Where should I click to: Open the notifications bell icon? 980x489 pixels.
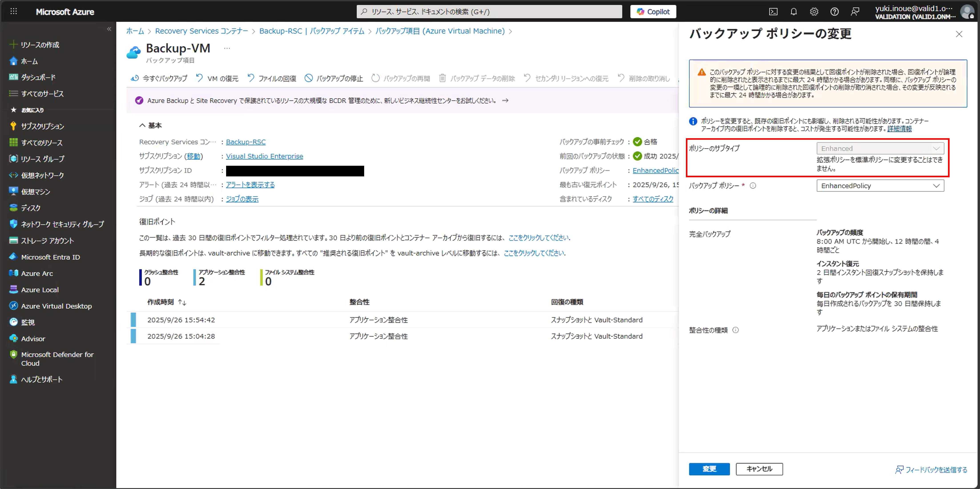pos(794,12)
